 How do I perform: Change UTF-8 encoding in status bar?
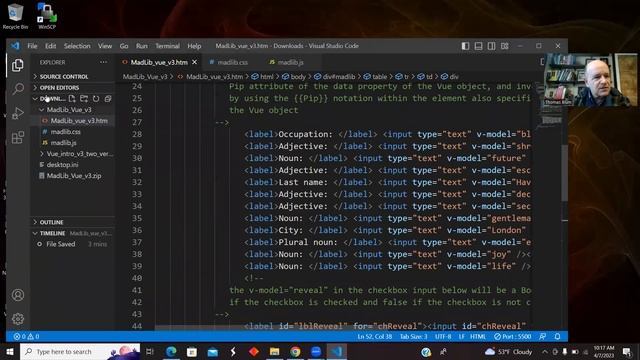(443, 336)
